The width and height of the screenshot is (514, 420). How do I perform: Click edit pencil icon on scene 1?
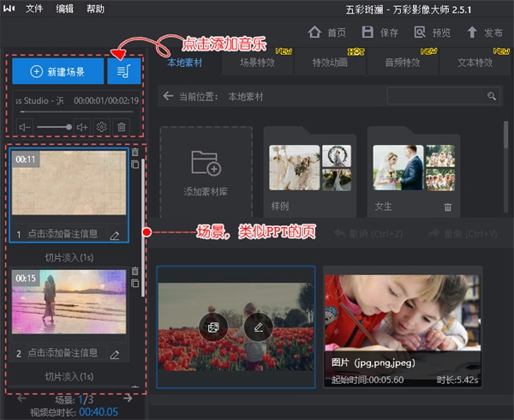click(x=115, y=235)
